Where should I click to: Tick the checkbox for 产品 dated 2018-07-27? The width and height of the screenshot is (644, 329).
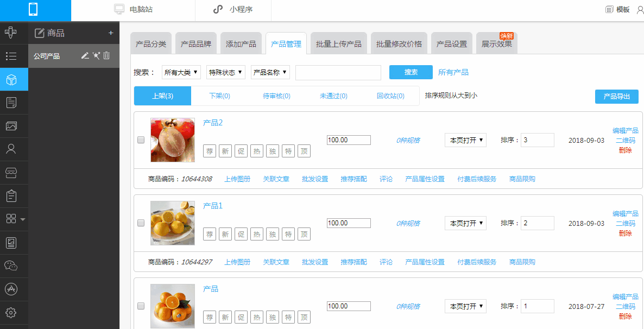(141, 306)
